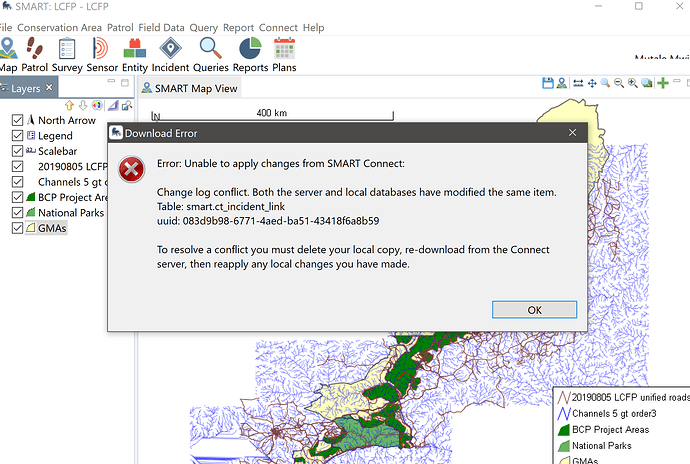Close the Download Error dialog
This screenshot has width=690, height=464.
[x=572, y=133]
